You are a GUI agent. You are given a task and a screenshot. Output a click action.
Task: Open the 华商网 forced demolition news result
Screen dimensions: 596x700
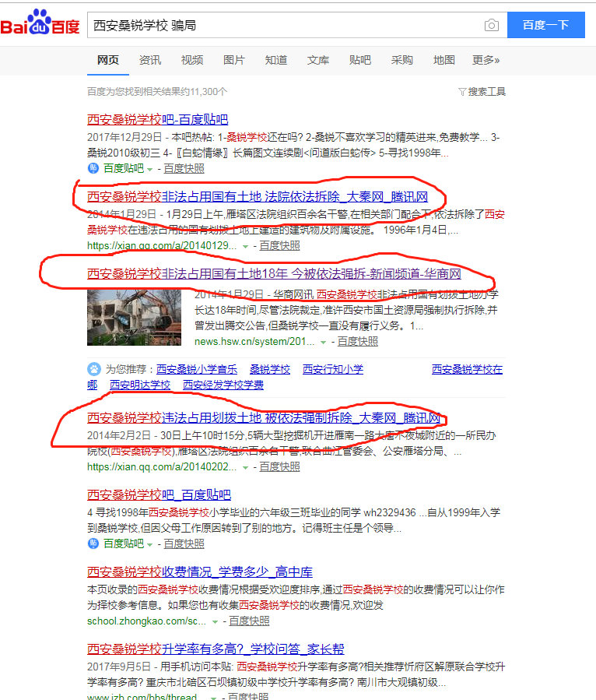coord(273,274)
